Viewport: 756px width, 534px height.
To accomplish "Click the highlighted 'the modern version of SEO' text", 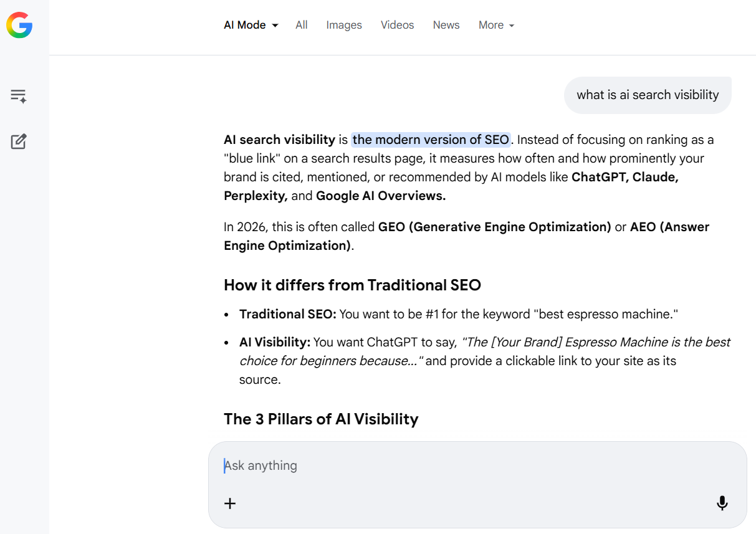I will click(431, 140).
